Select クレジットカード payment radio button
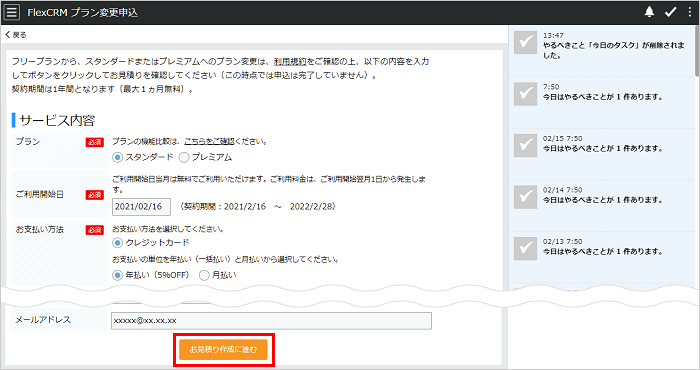 117,243
